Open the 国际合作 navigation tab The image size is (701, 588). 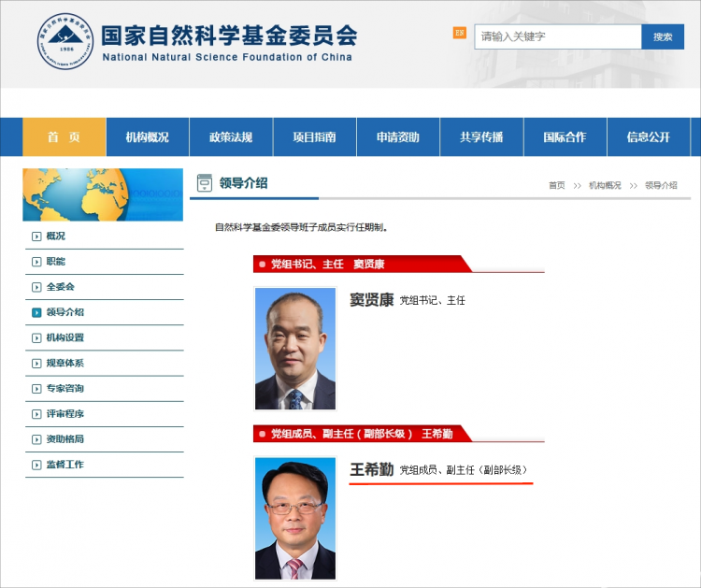coord(565,136)
